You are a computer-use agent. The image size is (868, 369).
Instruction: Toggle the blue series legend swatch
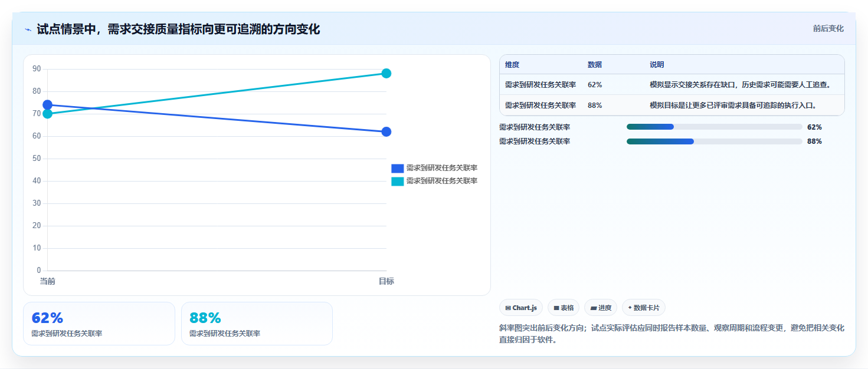[x=397, y=168]
